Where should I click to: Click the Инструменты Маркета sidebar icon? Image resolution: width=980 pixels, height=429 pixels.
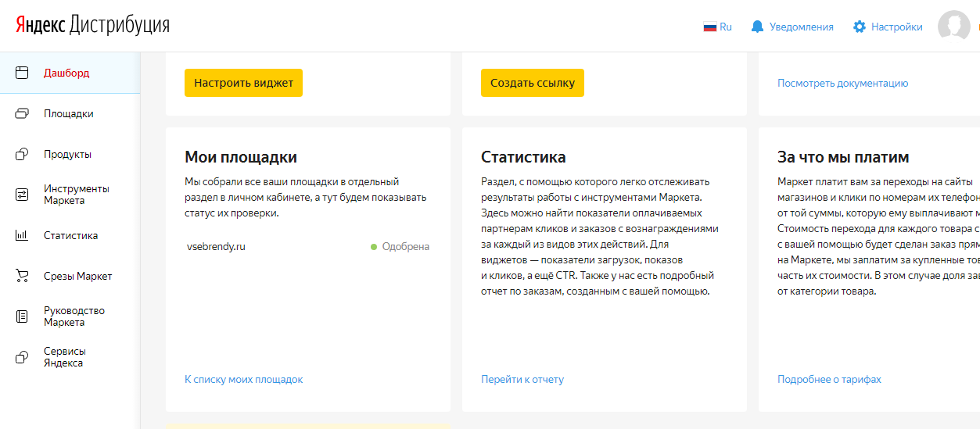[x=22, y=195]
